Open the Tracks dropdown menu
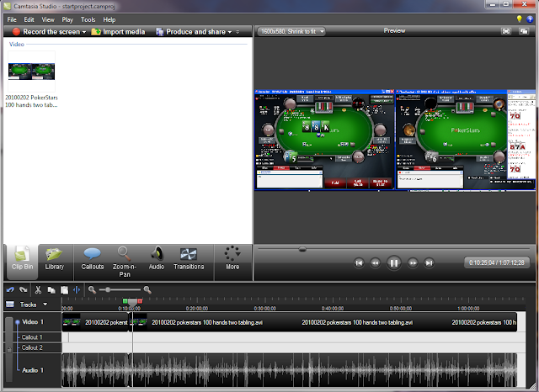The height and width of the screenshot is (392, 539). [x=34, y=305]
